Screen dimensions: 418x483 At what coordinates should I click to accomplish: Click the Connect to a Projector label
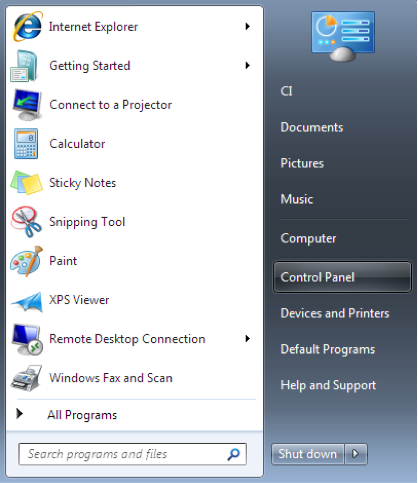tap(110, 105)
